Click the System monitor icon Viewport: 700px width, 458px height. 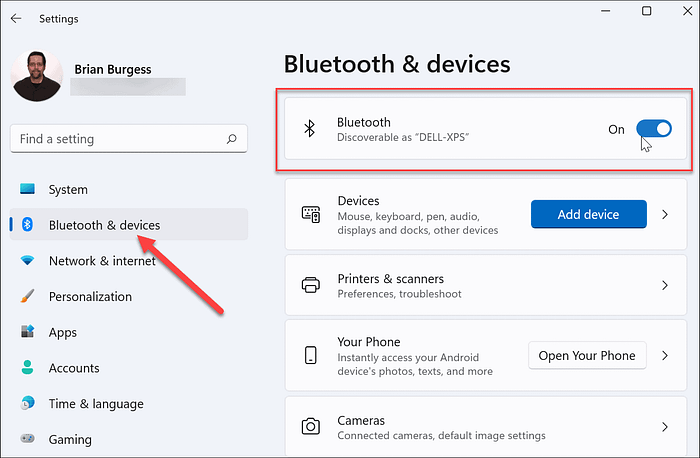[27, 189]
